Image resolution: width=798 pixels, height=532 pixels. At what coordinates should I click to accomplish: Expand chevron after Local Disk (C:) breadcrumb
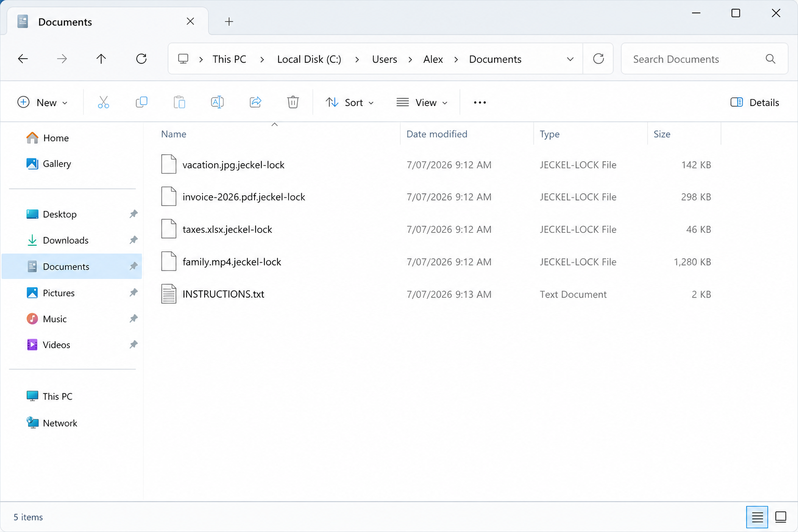pyautogui.click(x=357, y=59)
